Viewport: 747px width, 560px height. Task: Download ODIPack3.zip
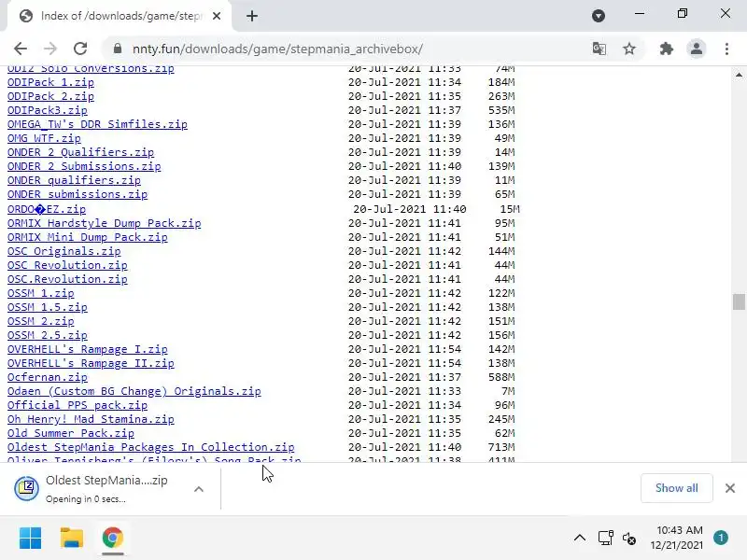48,110
